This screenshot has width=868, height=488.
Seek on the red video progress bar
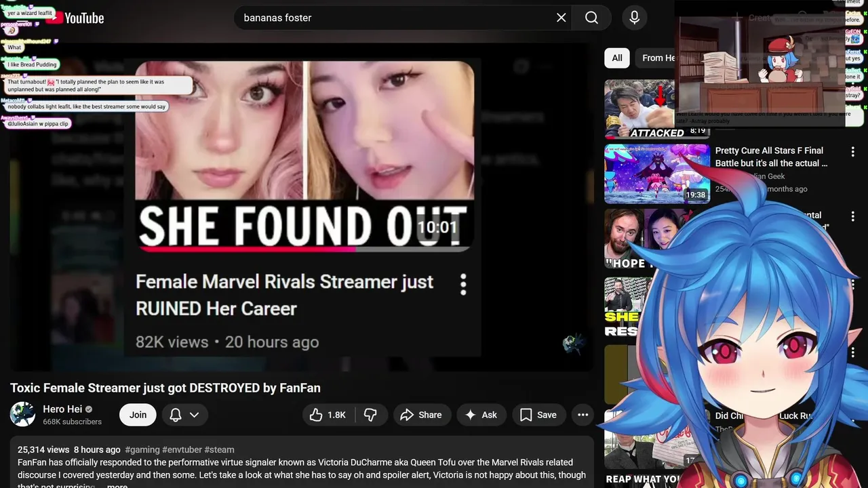(247, 249)
